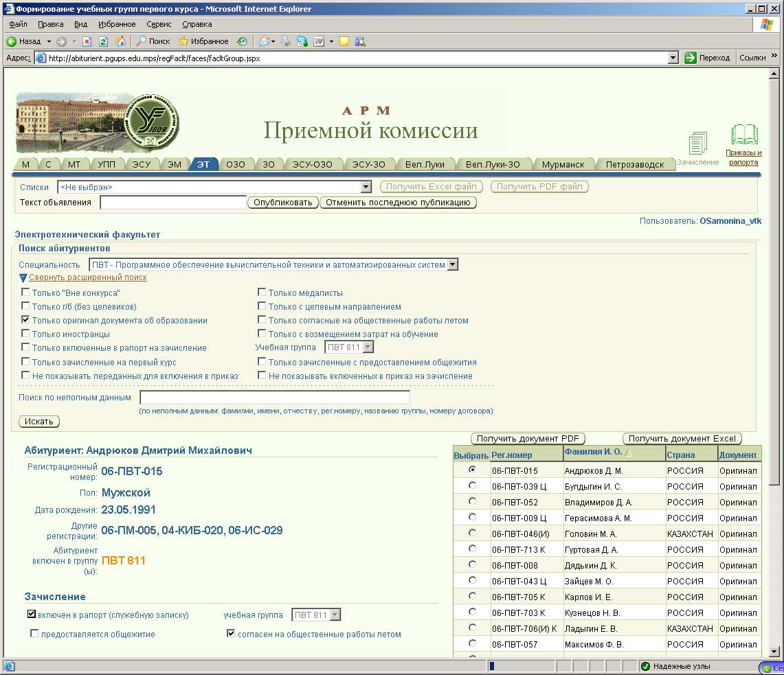This screenshot has height=675, width=784.
Task: Click the Получить документ PDF button
Action: click(x=528, y=439)
